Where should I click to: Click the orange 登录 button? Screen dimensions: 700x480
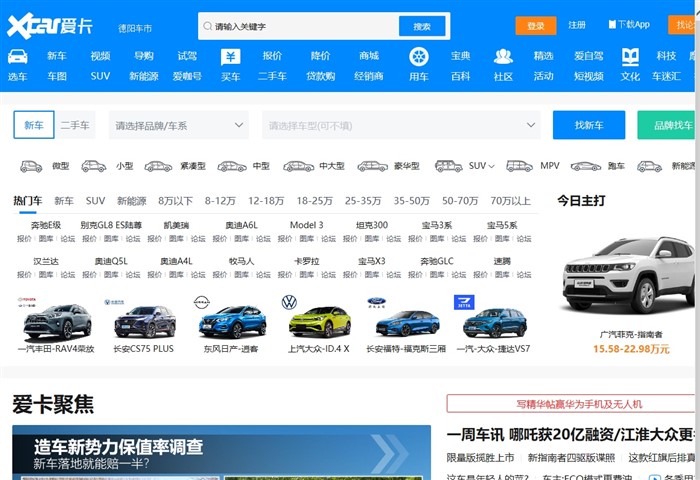pos(536,25)
